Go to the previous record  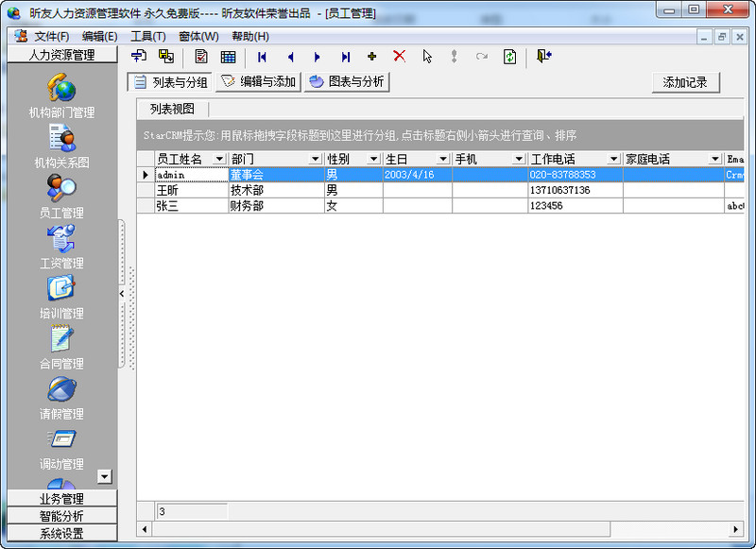pyautogui.click(x=290, y=57)
